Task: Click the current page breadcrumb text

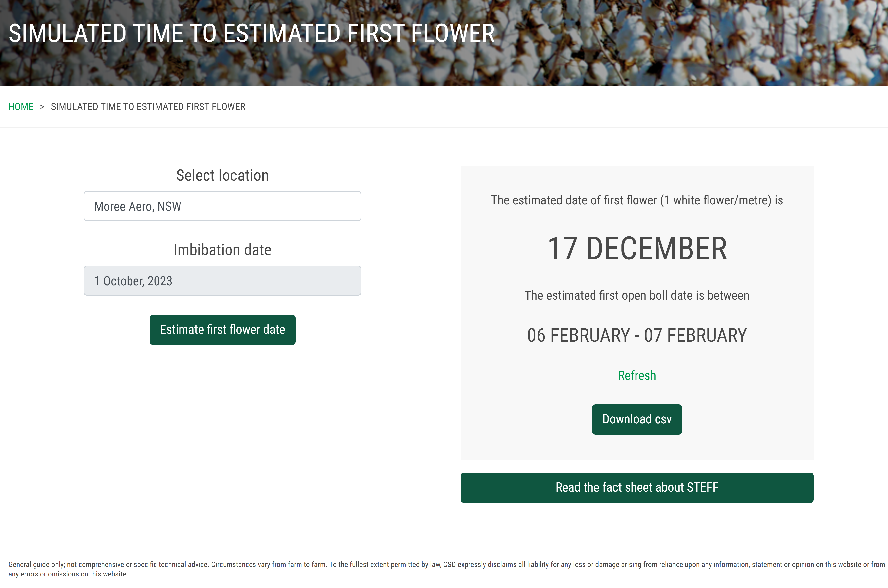Action: (148, 107)
